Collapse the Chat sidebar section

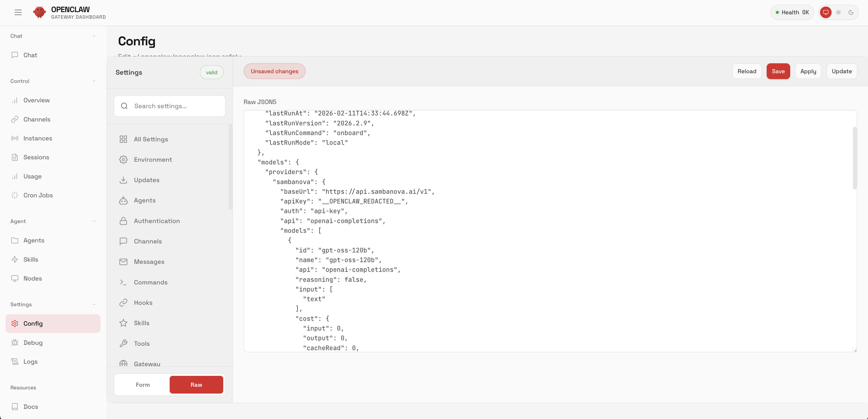94,36
